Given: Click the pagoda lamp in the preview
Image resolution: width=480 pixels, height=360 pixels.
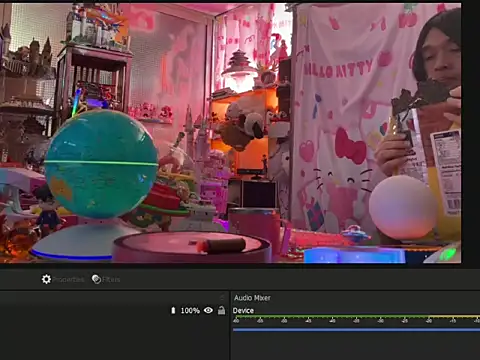Looking at the screenshot, I should [239, 71].
